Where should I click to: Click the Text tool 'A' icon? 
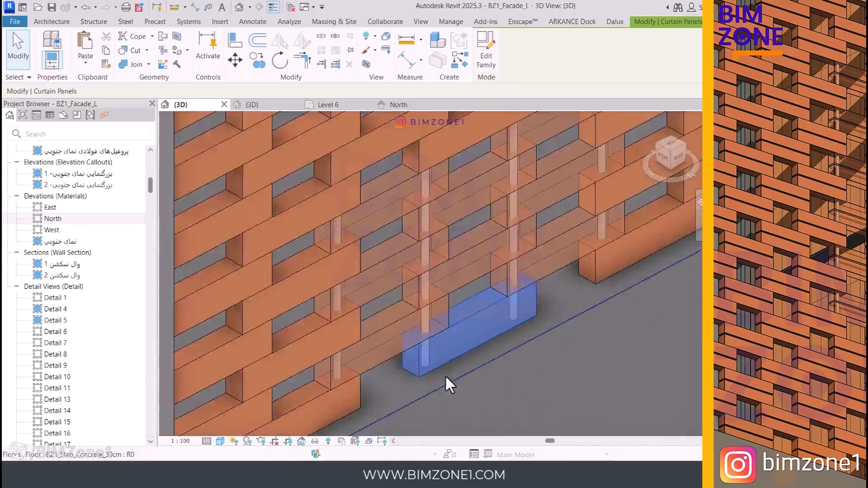222,7
